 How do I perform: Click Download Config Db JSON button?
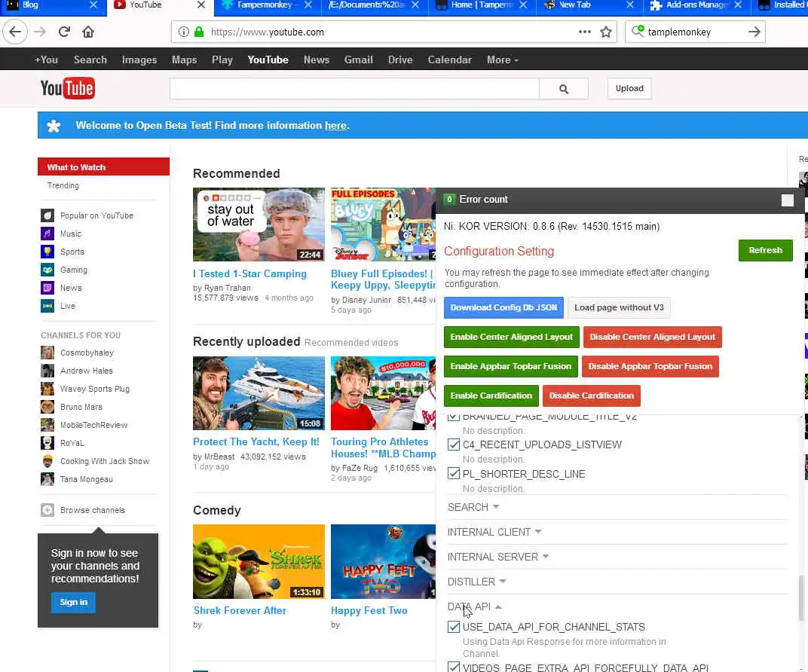point(503,307)
